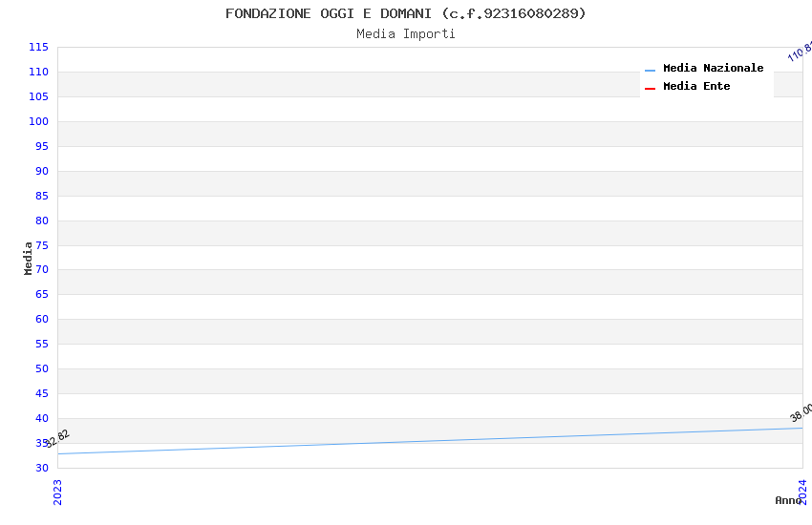Click the 65 y-axis tick label
The width and height of the screenshot is (812, 525).
[x=42, y=294]
